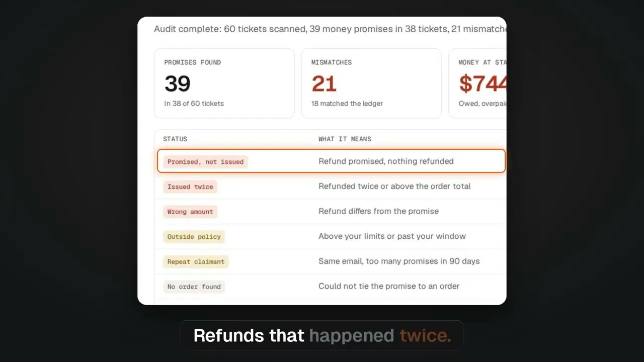Click 'Refund promised, nothing refunded' description
This screenshot has height=362, width=644.
386,161
